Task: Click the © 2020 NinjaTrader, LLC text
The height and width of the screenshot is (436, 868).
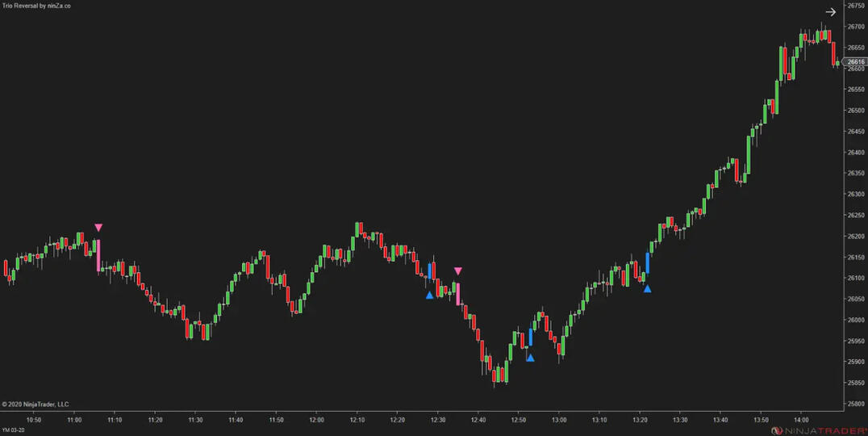Action: click(x=35, y=404)
